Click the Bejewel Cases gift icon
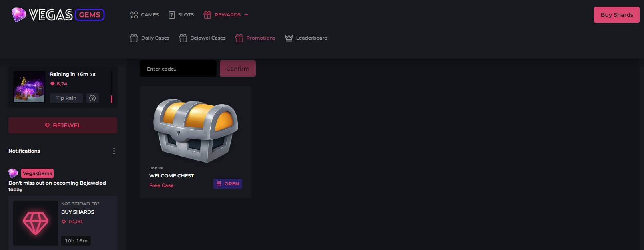This screenshot has width=644, height=250. (x=183, y=38)
